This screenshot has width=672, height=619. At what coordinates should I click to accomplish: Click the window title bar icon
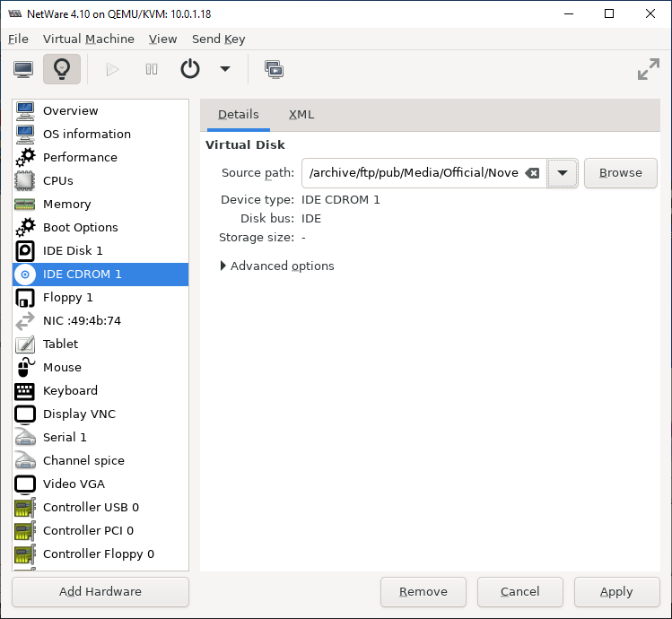pyautogui.click(x=15, y=14)
